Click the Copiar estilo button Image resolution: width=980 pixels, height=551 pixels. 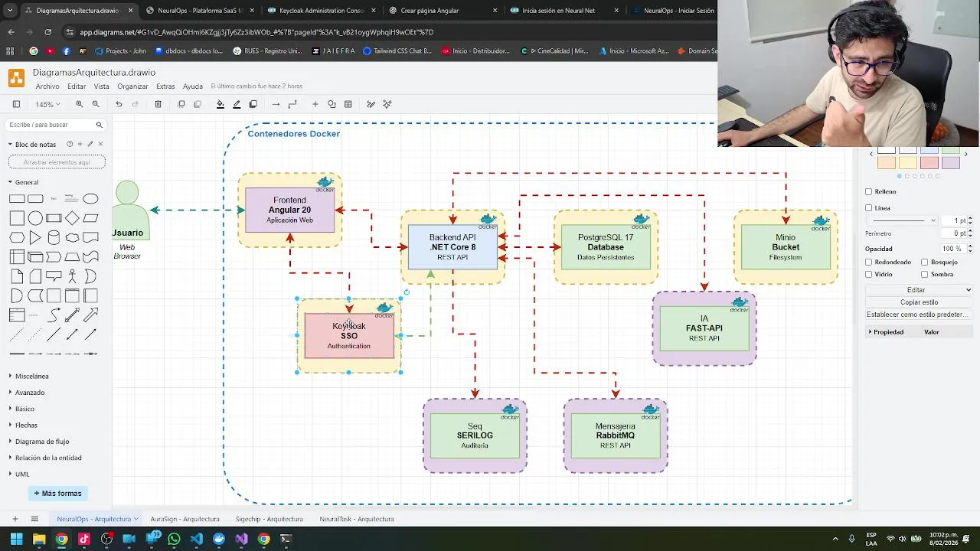[x=920, y=302]
